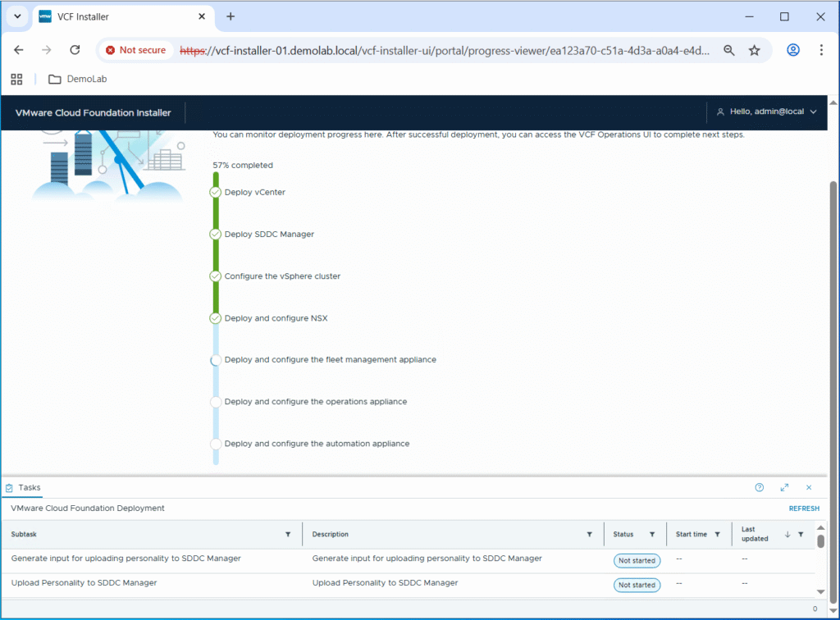840x620 pixels.
Task: Select the vcf-installer URL address bar
Action: point(445,50)
